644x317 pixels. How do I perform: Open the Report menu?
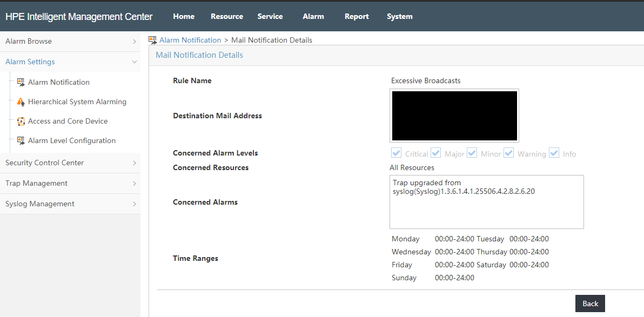click(x=357, y=16)
